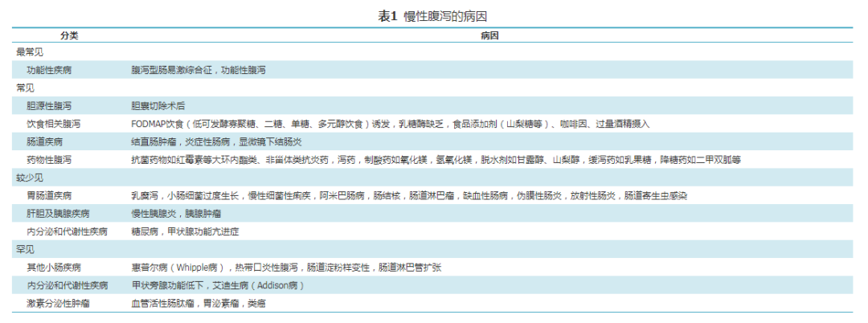Click the 胆源性腹泻 category cell
Image resolution: width=868 pixels, height=323 pixels.
pos(49,106)
